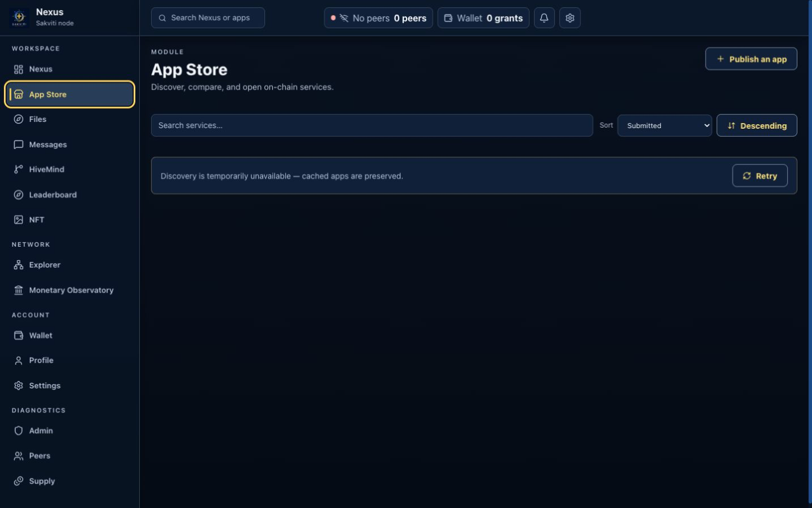Click the Nexus logo in the sidebar header
The width and height of the screenshot is (812, 508).
(x=19, y=17)
